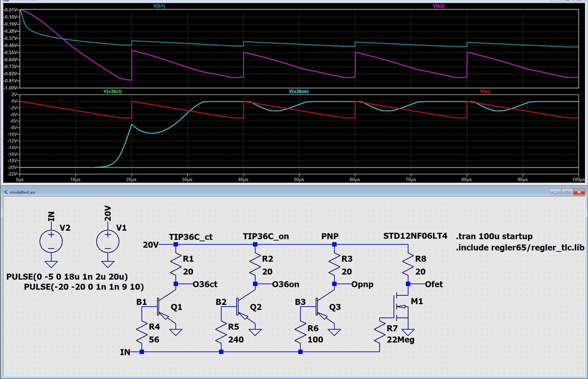Click the V(o36on) trace label
This screenshot has width=588, height=379.
point(298,91)
